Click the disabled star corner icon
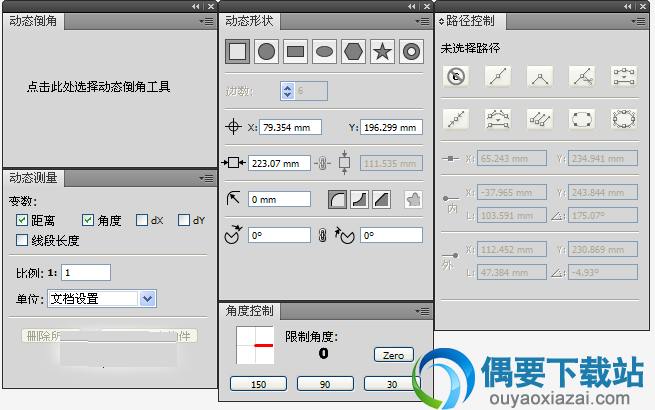Screen dimensions: 655x410 click(413, 200)
